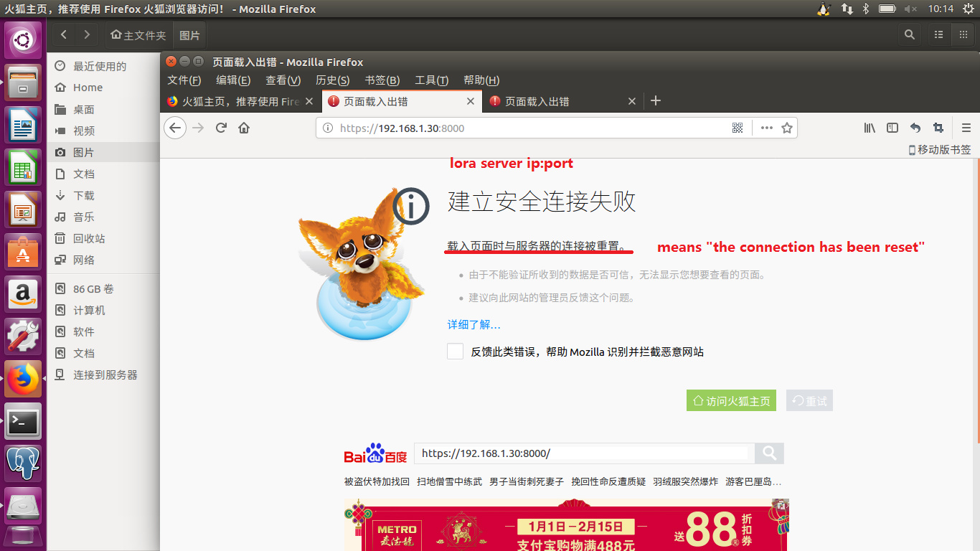
Task: Click the Baidu search input field
Action: pyautogui.click(x=584, y=453)
